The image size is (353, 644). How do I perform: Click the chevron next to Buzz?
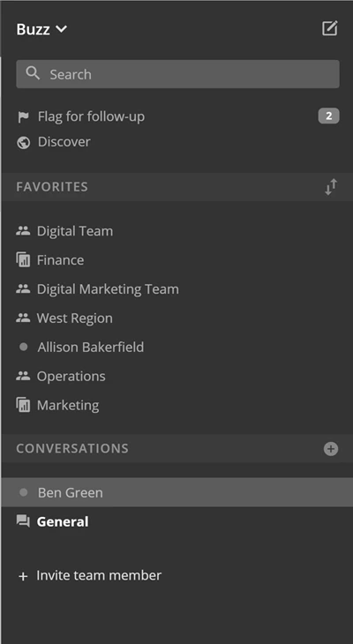click(x=61, y=29)
